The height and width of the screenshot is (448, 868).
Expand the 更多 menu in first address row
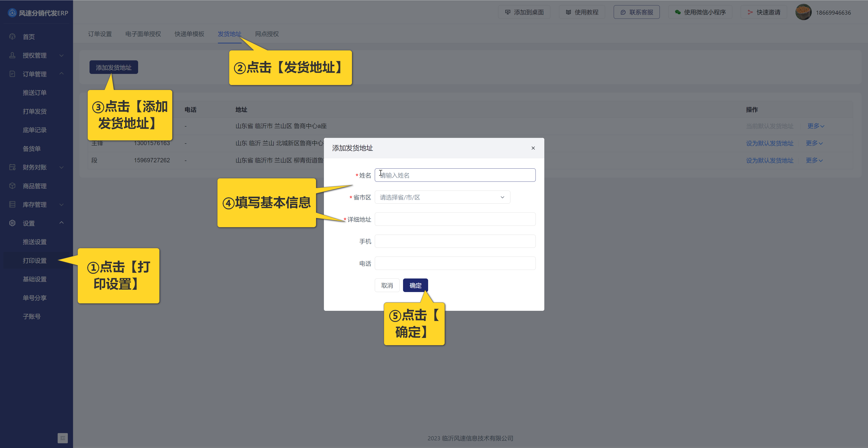point(815,126)
